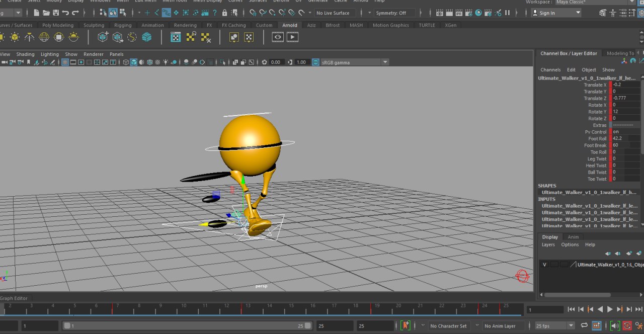Enable smooth shade all in viewport
This screenshot has width=644, height=334.
pyautogui.click(x=134, y=62)
